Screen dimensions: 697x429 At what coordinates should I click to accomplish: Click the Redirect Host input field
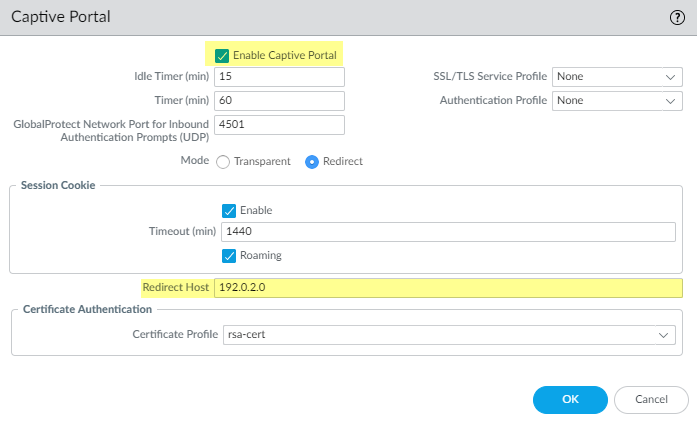click(x=449, y=288)
